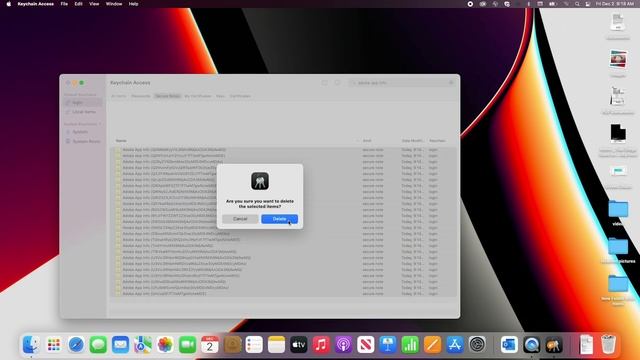Launch Numbers from the Dock

pos(410,345)
